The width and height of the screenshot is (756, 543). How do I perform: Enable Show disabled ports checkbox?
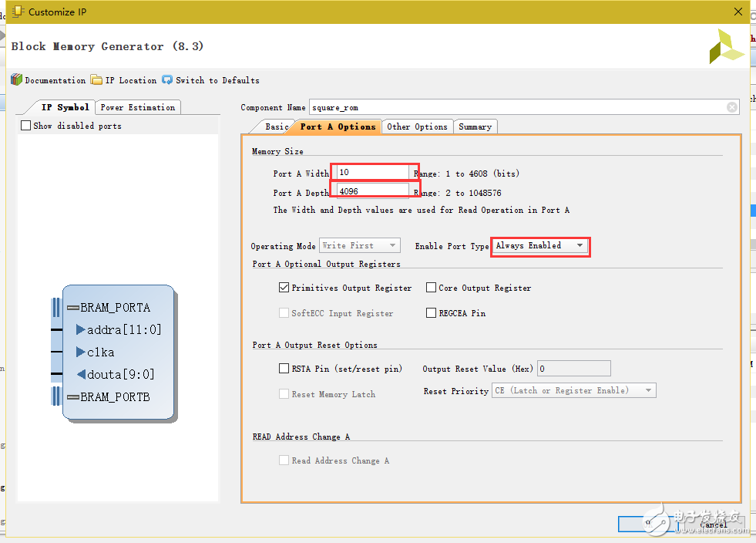(x=26, y=126)
